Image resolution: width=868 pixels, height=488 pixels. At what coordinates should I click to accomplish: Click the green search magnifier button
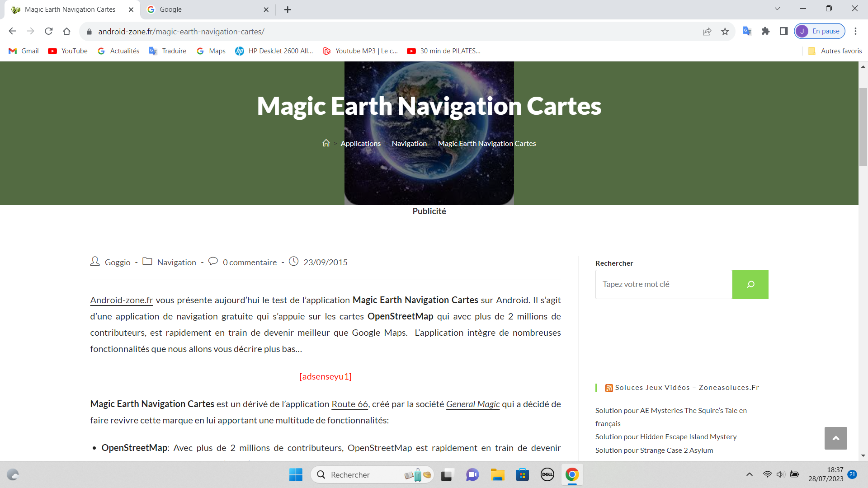pyautogui.click(x=750, y=284)
